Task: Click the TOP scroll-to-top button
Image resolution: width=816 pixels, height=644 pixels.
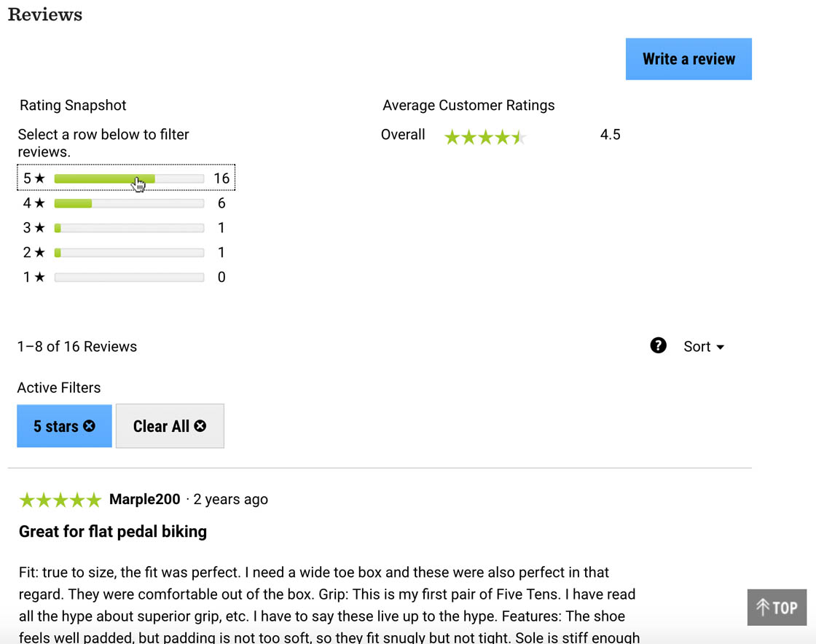Action: click(777, 608)
